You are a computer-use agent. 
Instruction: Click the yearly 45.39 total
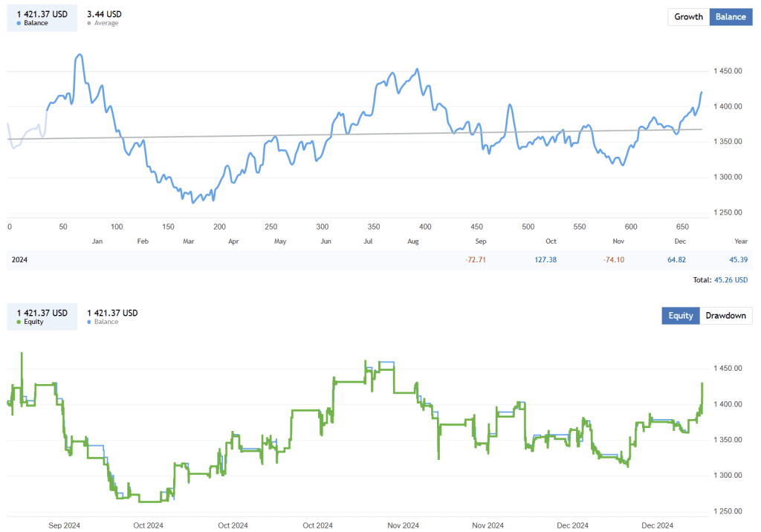[x=740, y=259]
